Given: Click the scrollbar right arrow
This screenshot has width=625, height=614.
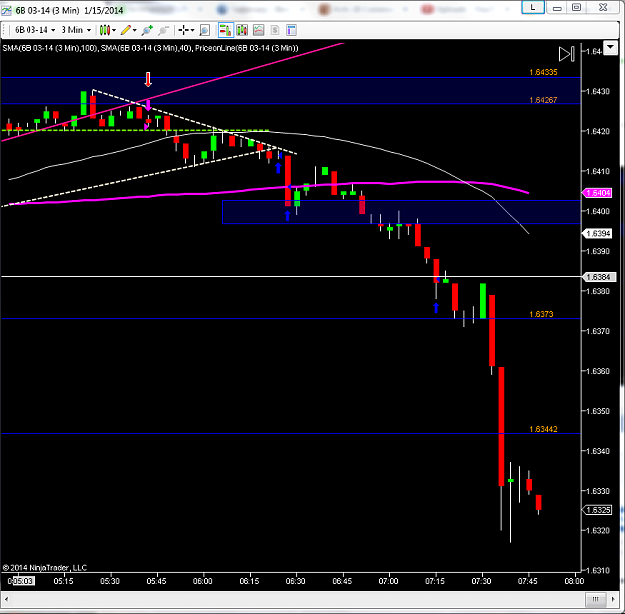Looking at the screenshot, I should [x=613, y=599].
